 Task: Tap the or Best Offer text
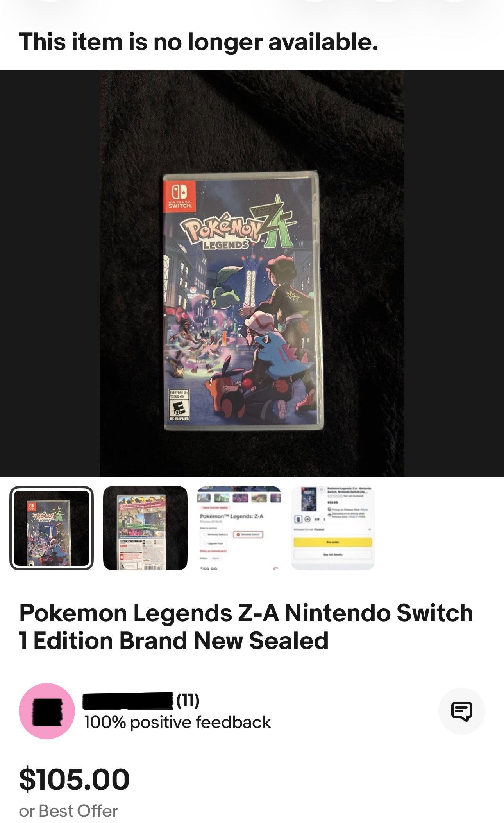(68, 811)
